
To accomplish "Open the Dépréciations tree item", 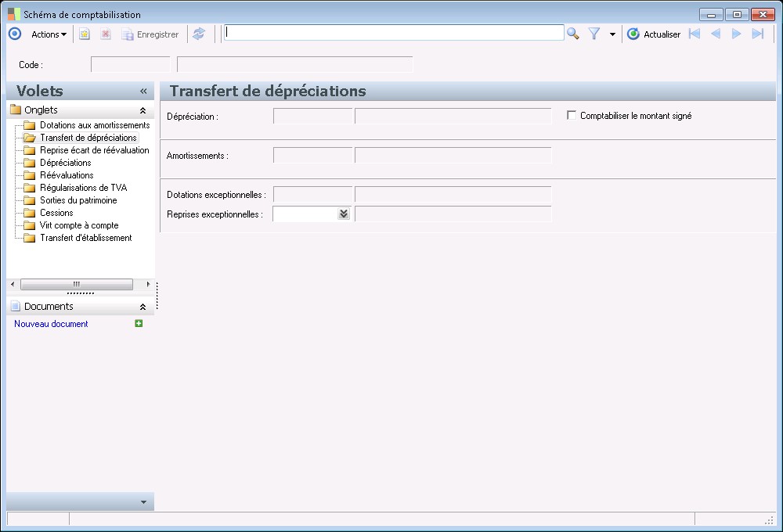I will point(66,163).
